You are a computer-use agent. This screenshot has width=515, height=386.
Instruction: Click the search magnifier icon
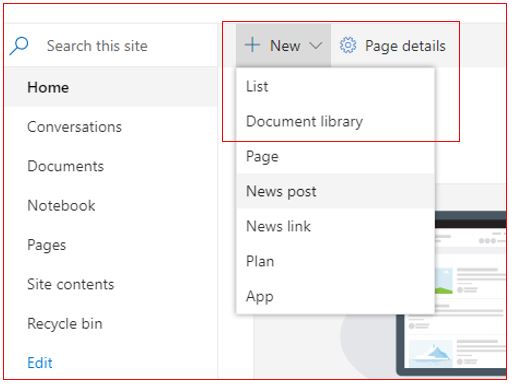pyautogui.click(x=19, y=46)
